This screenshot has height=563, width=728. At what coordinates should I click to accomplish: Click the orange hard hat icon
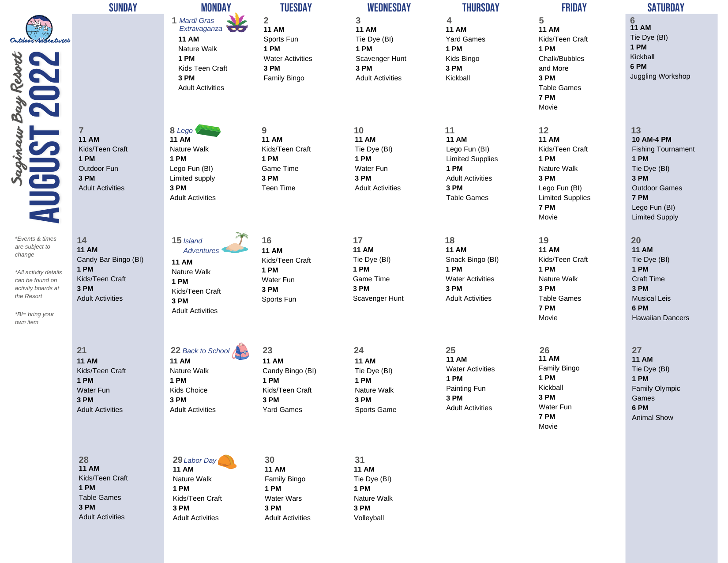(227, 461)
